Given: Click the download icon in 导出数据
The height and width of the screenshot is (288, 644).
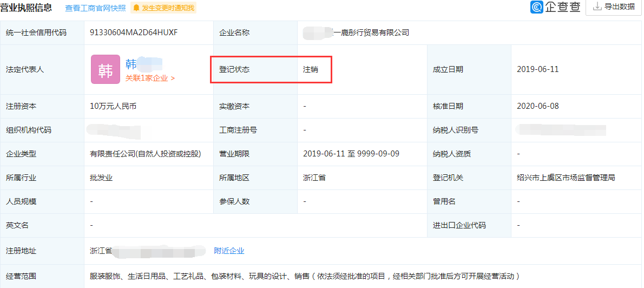Looking at the screenshot, I should [597, 6].
